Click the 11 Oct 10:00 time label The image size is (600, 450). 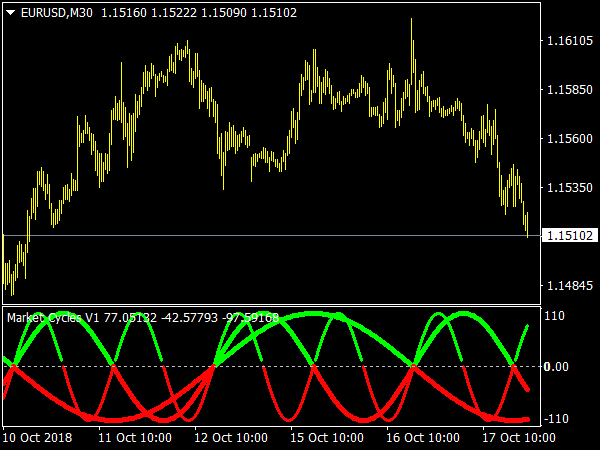click(135, 438)
